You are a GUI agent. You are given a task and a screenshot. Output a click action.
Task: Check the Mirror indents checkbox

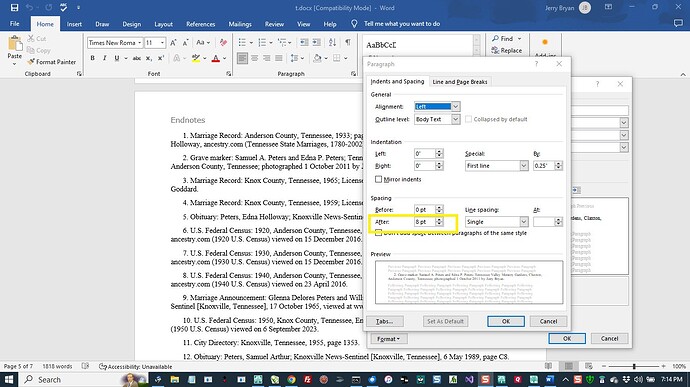click(378, 179)
